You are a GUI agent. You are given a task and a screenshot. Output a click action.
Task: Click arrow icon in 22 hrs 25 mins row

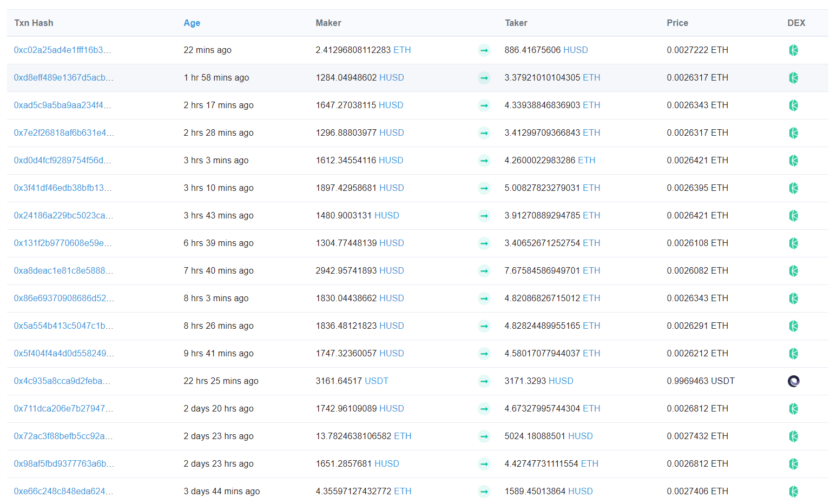tap(484, 381)
